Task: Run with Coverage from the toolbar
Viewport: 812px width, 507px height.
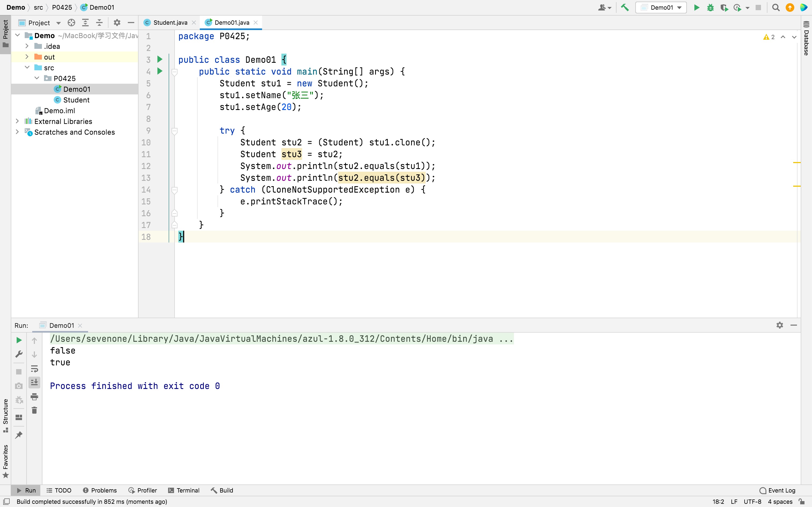Action: click(x=724, y=8)
